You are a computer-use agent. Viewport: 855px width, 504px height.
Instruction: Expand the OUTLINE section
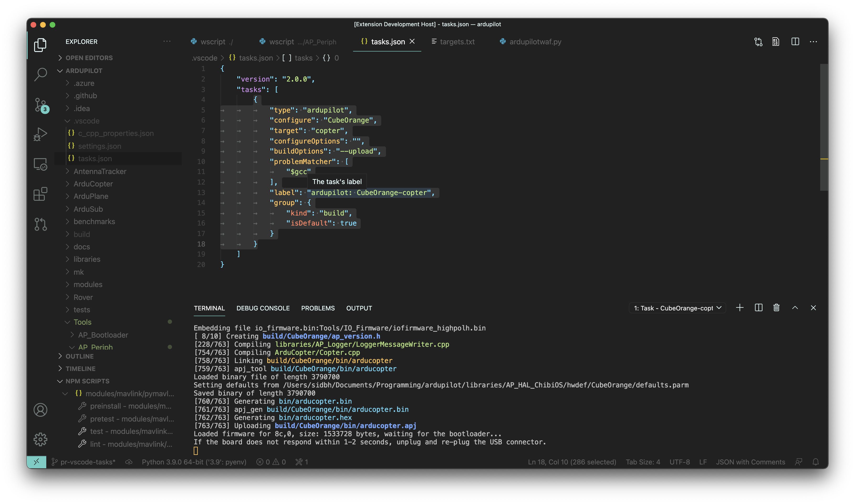click(79, 356)
